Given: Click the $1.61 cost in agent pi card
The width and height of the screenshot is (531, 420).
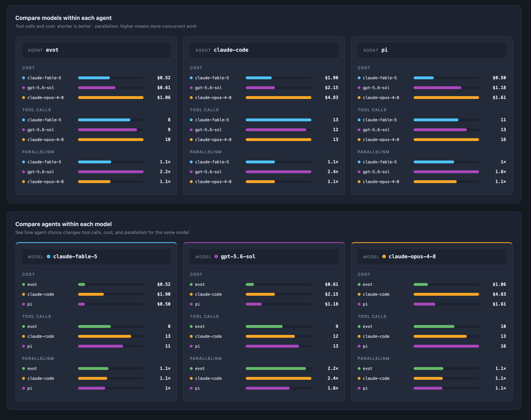Looking at the screenshot, I should pos(499,97).
